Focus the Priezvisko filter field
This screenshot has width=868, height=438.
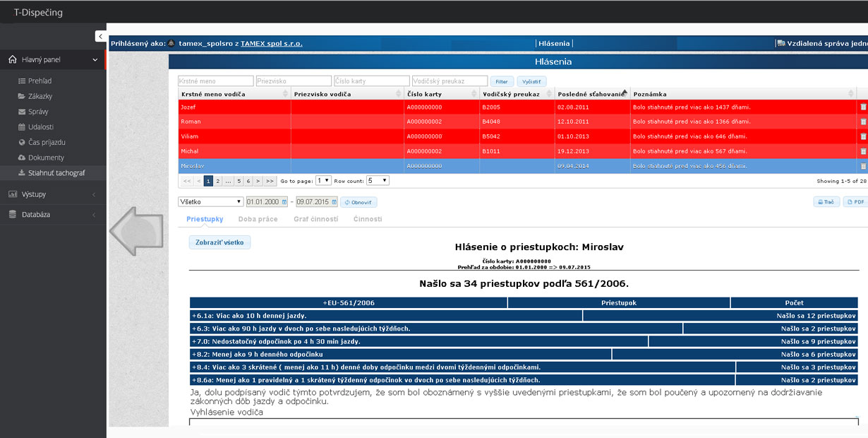294,81
